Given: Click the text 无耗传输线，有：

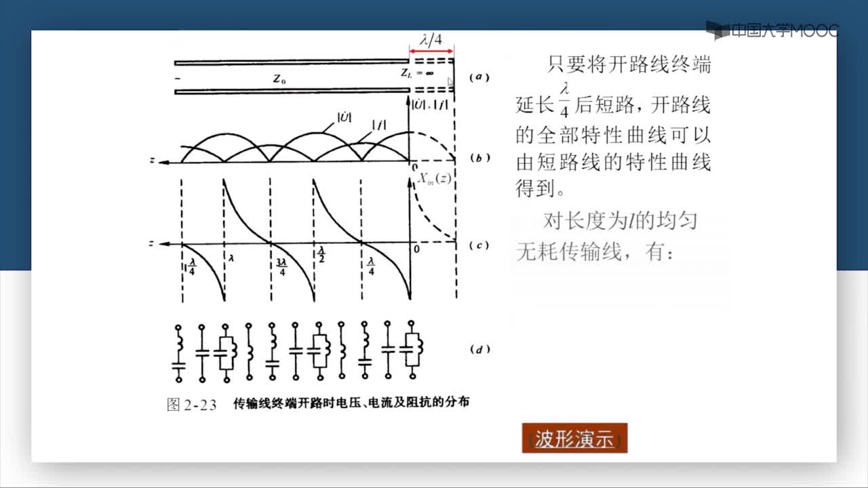Looking at the screenshot, I should pos(595,252).
